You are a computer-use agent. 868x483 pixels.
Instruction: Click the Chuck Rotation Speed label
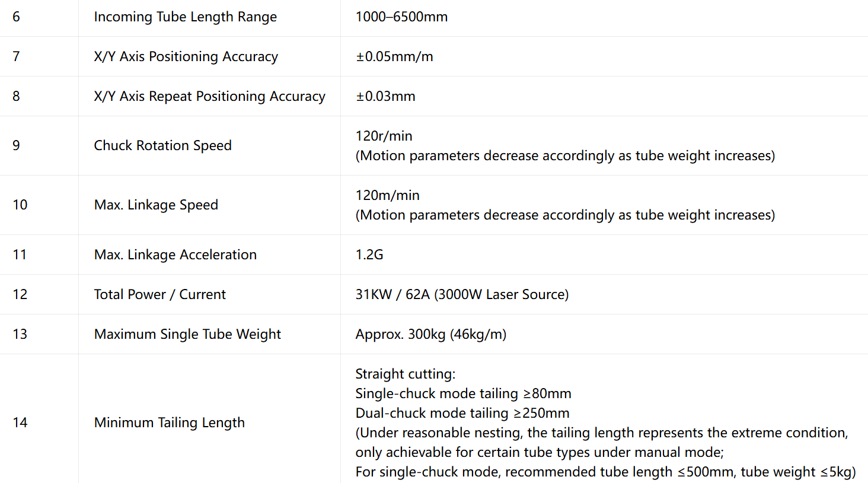click(162, 146)
